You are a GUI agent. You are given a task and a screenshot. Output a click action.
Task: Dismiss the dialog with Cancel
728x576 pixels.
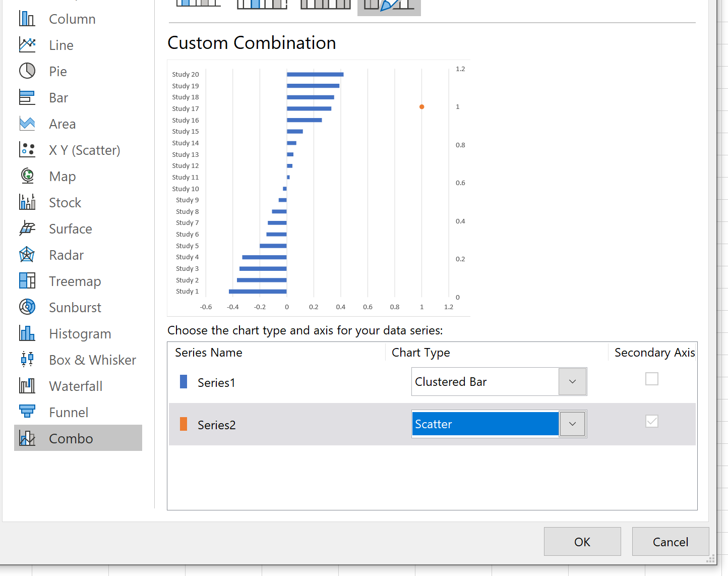tap(671, 542)
